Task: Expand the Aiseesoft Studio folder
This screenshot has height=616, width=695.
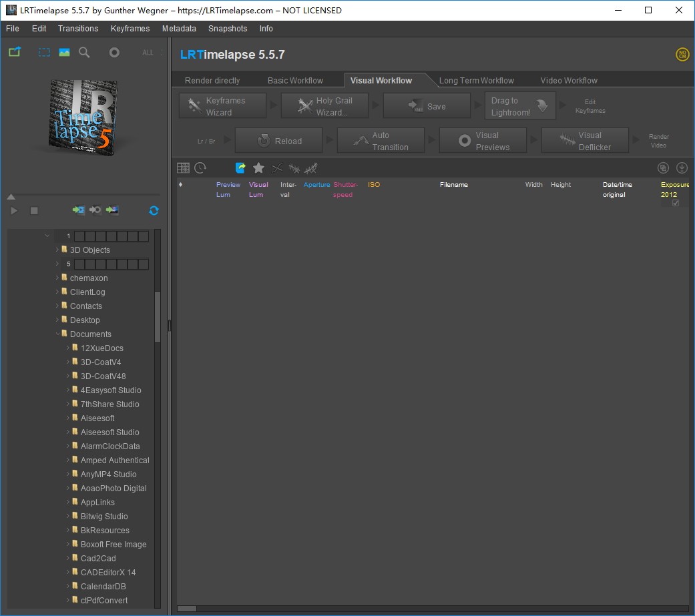Action: pyautogui.click(x=68, y=432)
